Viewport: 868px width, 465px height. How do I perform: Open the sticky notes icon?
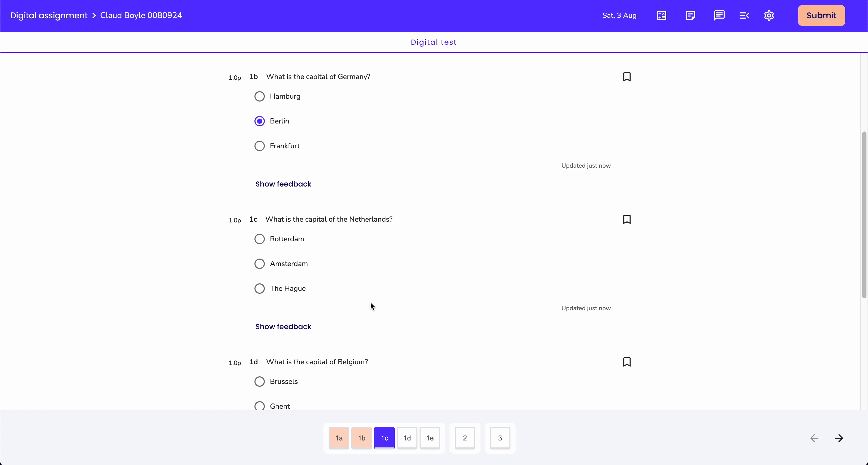coord(690,16)
